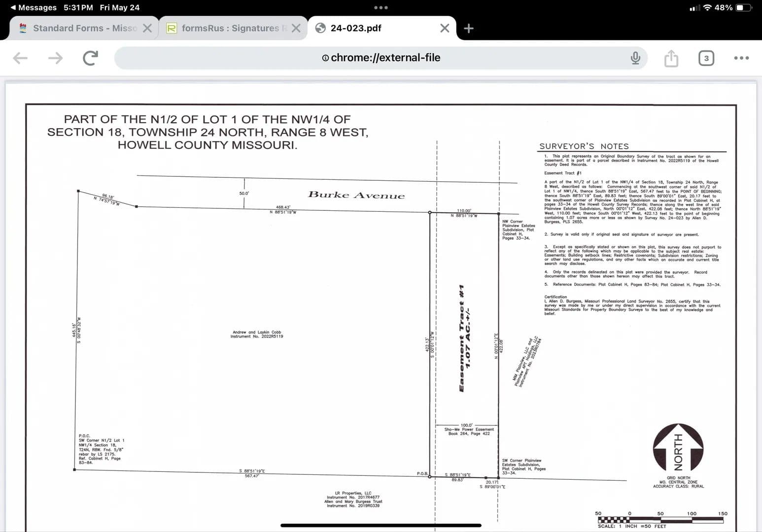
Task: Go back with the browser back arrow
Action: pyautogui.click(x=20, y=58)
